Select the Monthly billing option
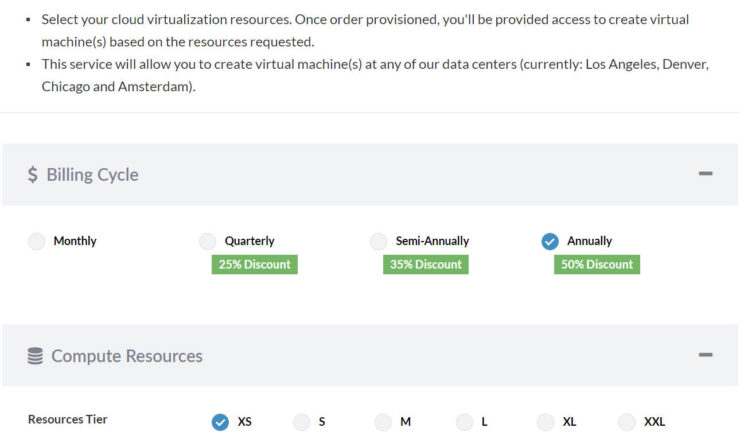The width and height of the screenshot is (740, 443). pyautogui.click(x=36, y=241)
